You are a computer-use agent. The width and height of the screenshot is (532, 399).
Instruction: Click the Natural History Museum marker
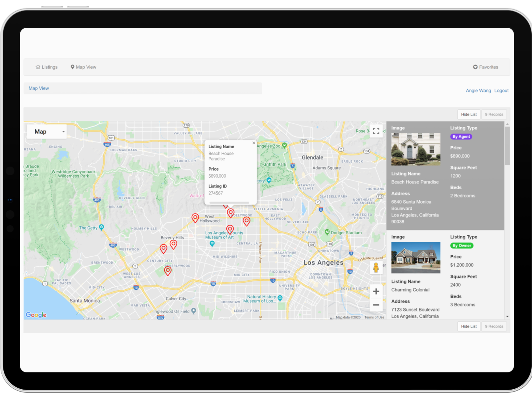pos(280,298)
